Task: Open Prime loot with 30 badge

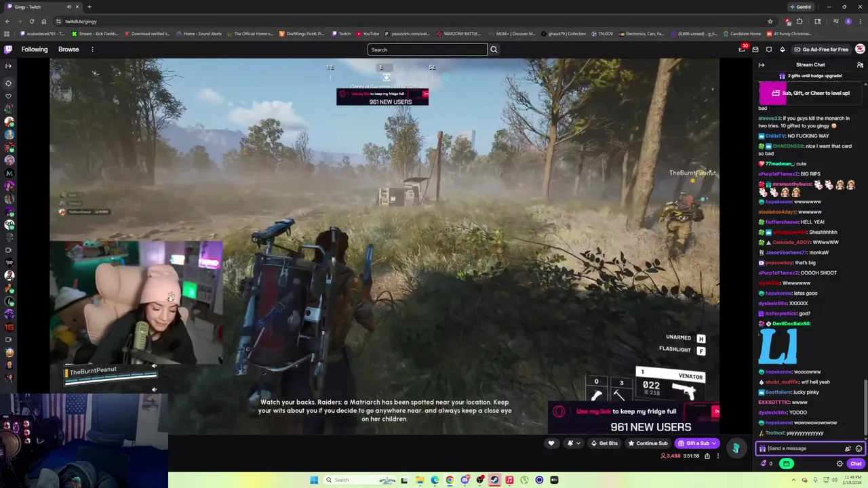Action: point(743,49)
